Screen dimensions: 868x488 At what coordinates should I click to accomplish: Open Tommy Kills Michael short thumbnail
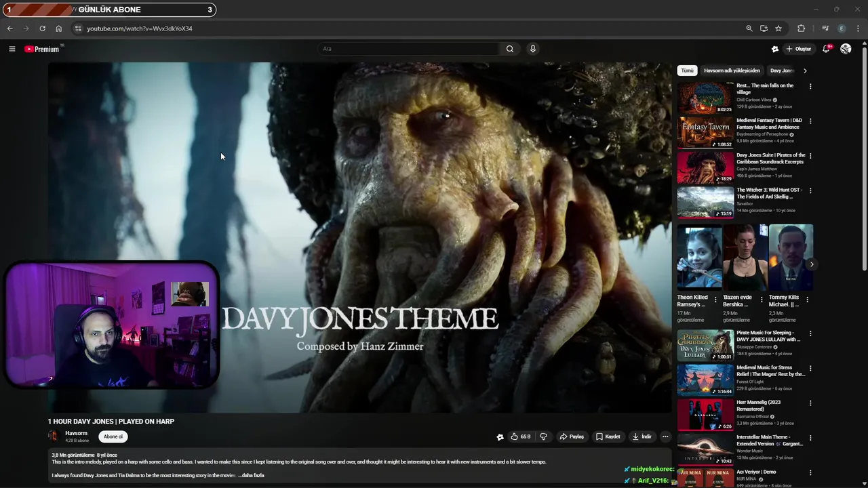pyautogui.click(x=791, y=258)
